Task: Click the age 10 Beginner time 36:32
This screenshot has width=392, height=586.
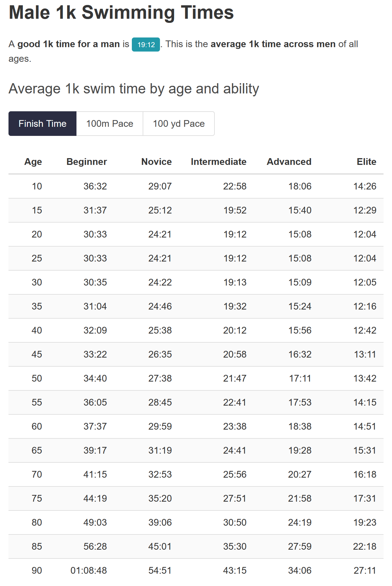Action: pos(95,186)
